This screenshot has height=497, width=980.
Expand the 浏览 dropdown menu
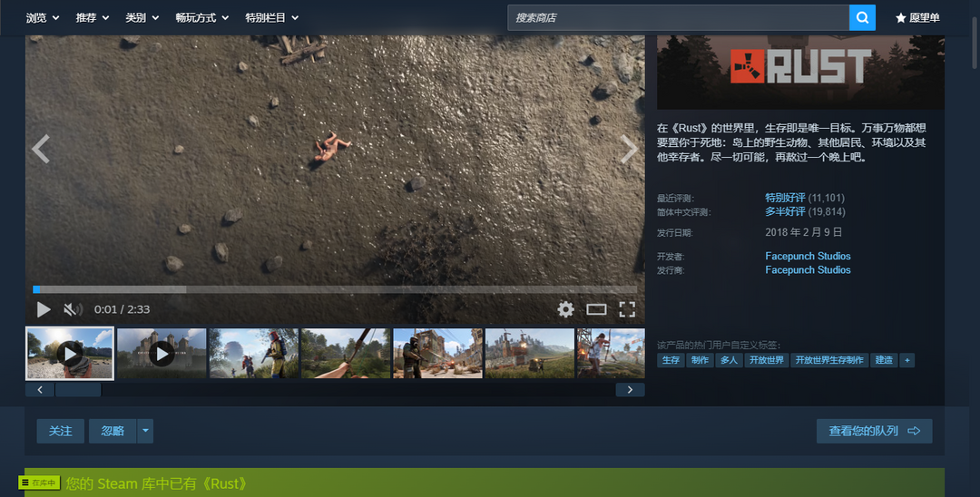click(43, 17)
